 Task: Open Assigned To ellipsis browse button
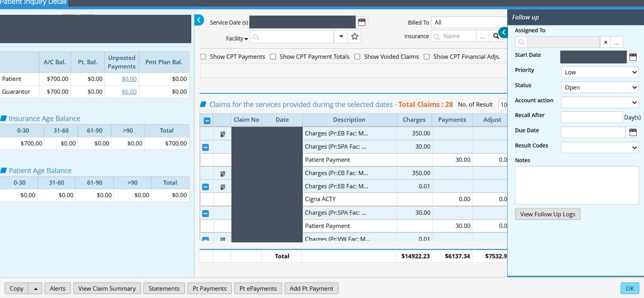pyautogui.click(x=617, y=42)
